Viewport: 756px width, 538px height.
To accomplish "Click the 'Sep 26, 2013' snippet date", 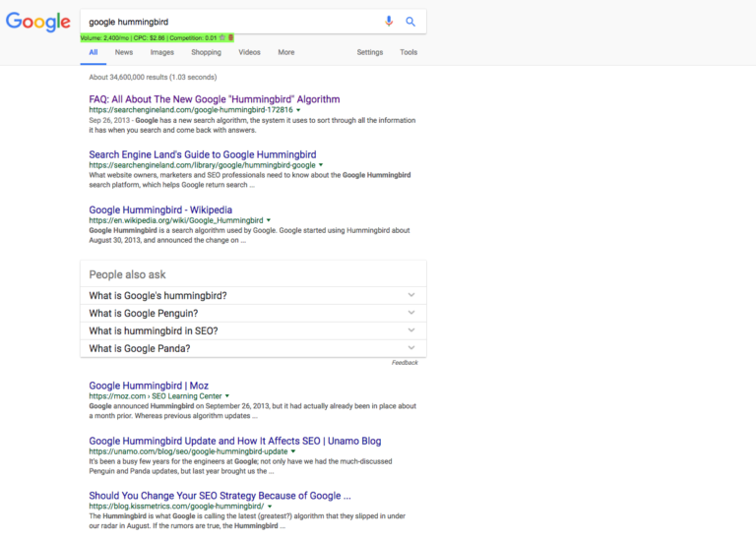I will (109, 120).
